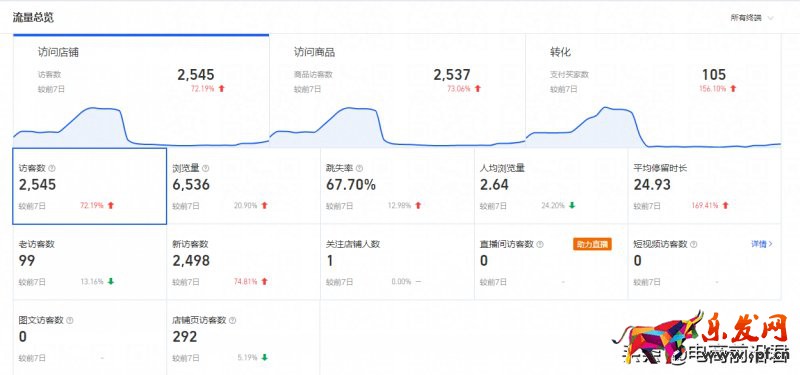800x375 pixels.
Task: Click the green down arrow beside 24.20%
Action: pyautogui.click(x=572, y=205)
